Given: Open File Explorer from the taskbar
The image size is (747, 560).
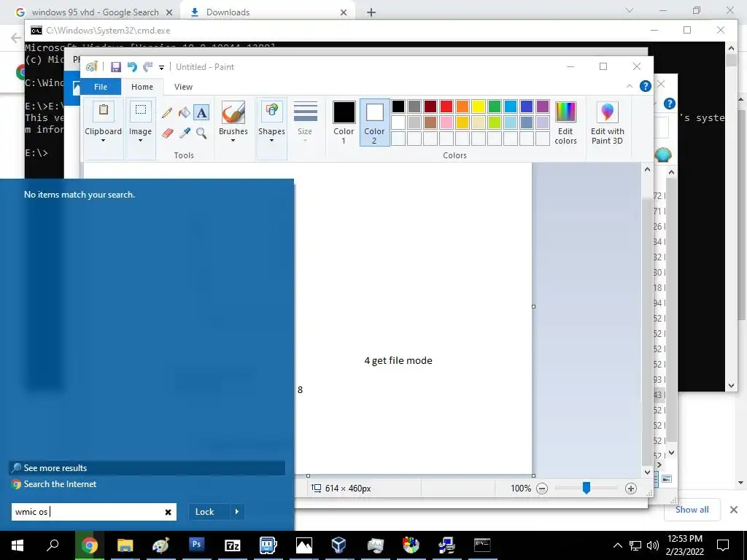Looking at the screenshot, I should [125, 545].
